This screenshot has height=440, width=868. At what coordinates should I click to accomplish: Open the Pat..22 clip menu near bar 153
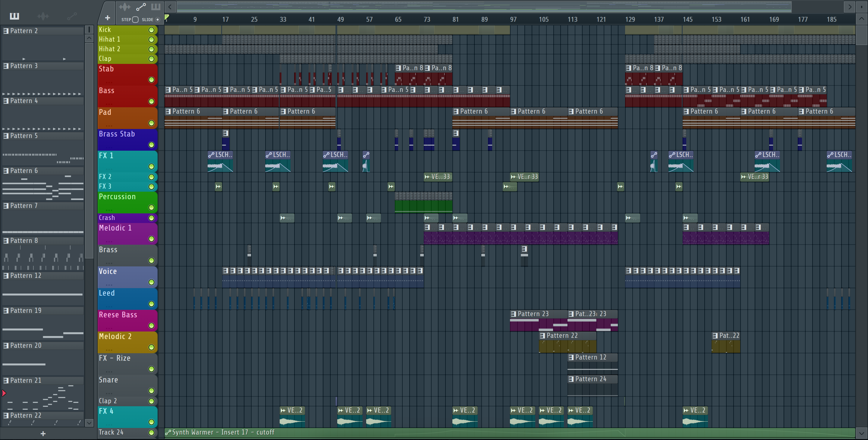pos(715,336)
